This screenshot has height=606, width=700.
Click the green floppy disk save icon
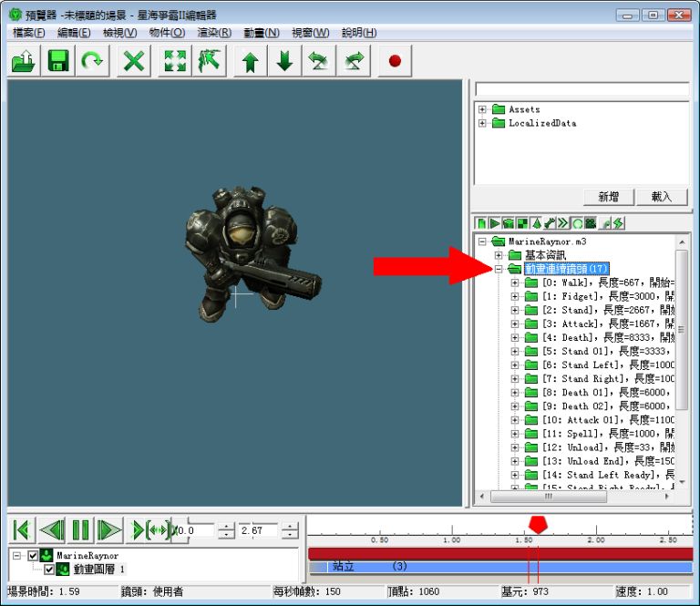58,61
